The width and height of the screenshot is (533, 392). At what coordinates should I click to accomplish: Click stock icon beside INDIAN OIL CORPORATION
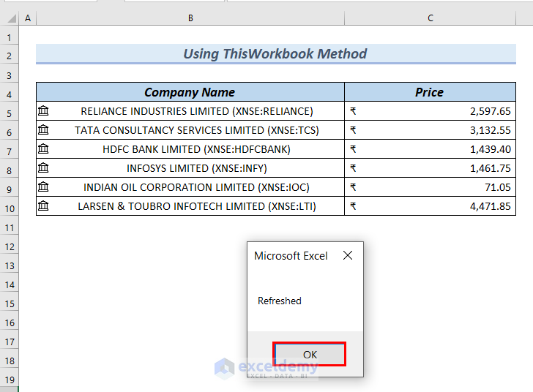click(x=43, y=186)
